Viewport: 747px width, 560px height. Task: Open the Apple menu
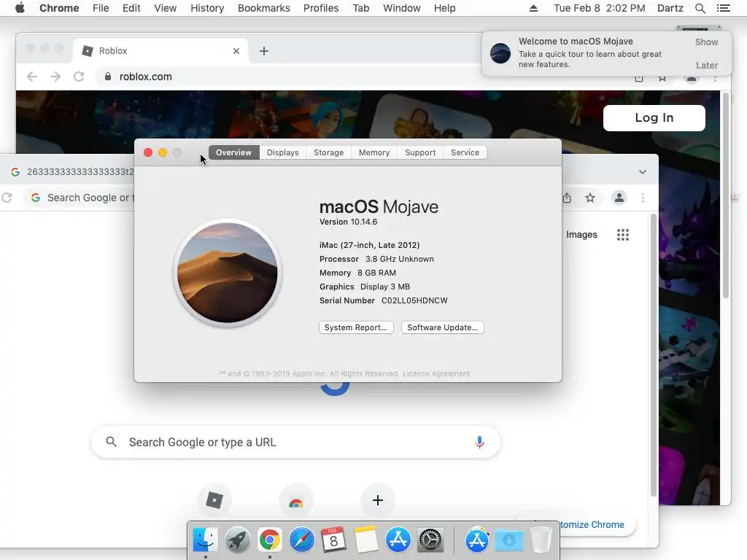click(x=20, y=8)
